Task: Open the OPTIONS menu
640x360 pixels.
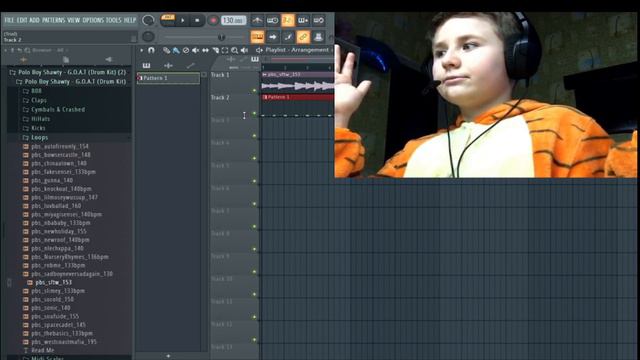Action: [93, 20]
